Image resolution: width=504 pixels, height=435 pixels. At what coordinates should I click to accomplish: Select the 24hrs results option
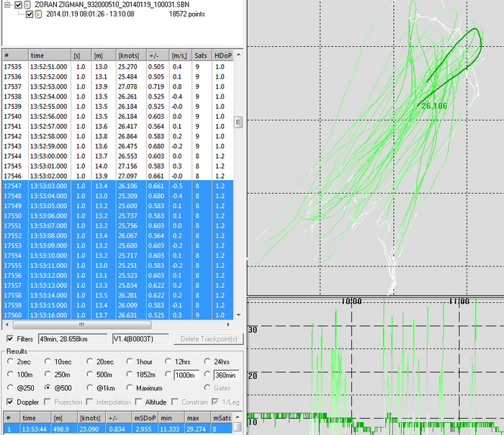(x=207, y=362)
